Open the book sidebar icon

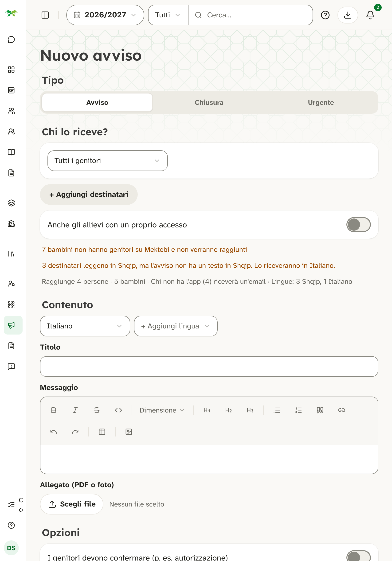[x=11, y=152]
